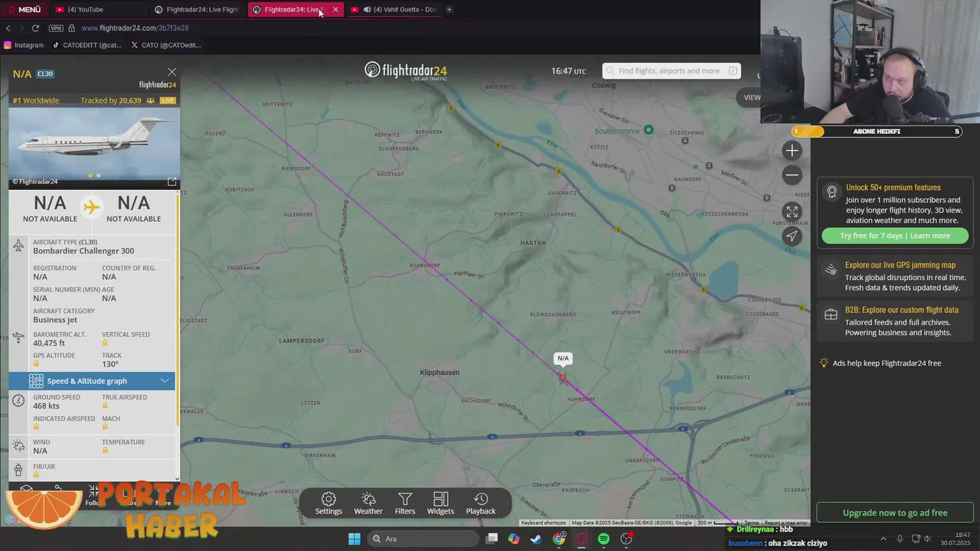The height and width of the screenshot is (551, 980).
Task: Open aircraft photo in external view
Action: (x=171, y=181)
